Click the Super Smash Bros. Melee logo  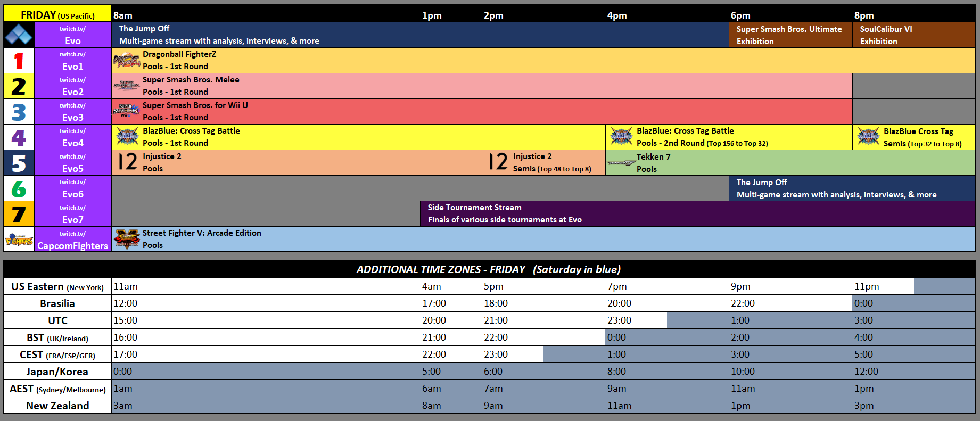tap(127, 86)
